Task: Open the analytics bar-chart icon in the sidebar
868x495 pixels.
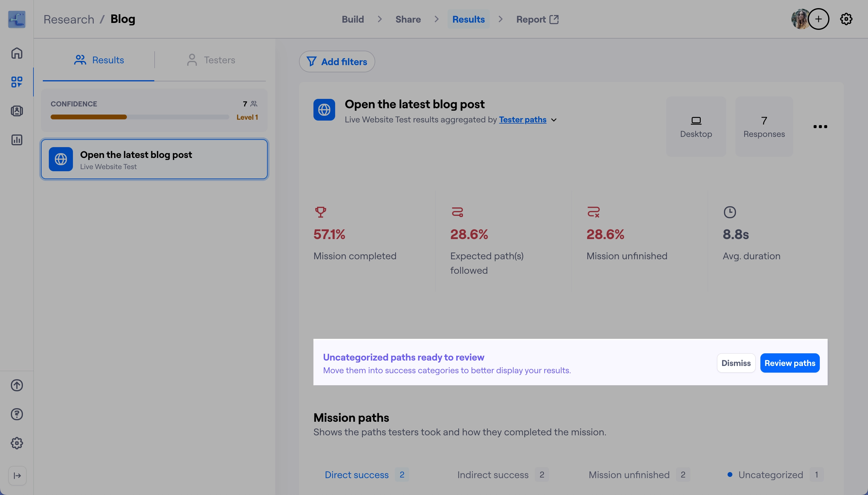Action: (17, 140)
